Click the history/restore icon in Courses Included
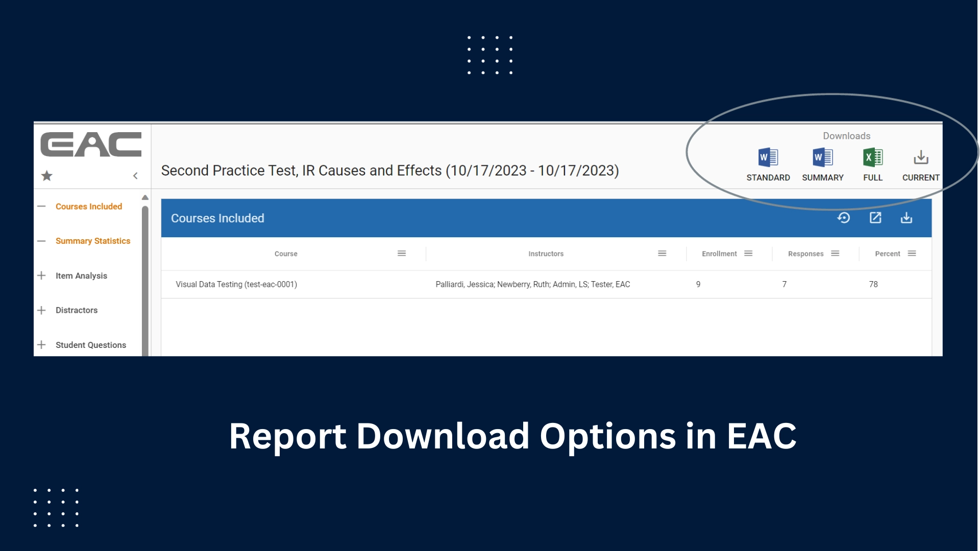The height and width of the screenshot is (551, 980). tap(845, 218)
